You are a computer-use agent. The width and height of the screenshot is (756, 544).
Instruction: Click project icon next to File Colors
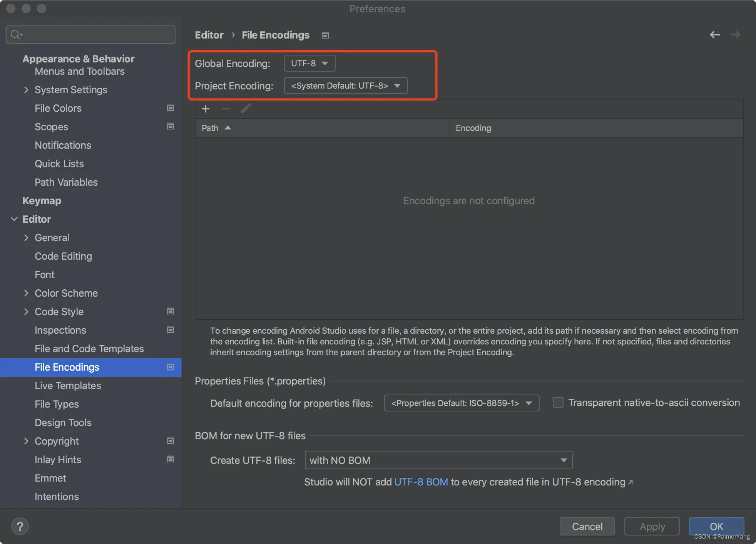click(171, 108)
